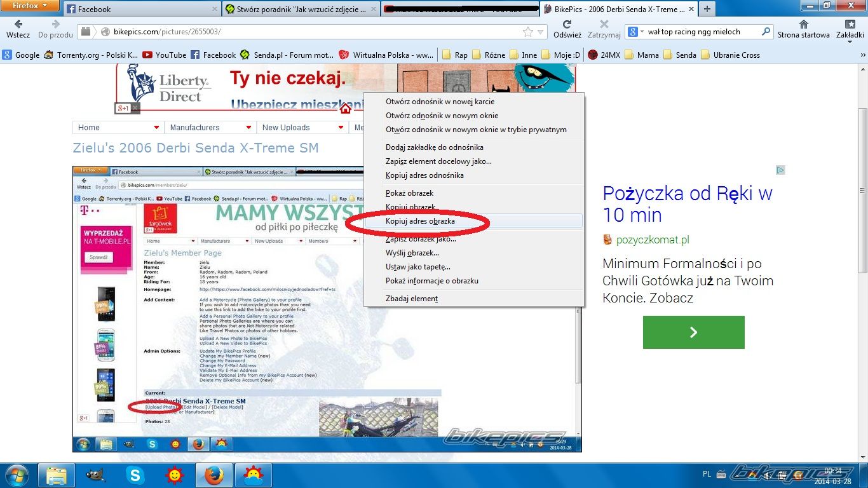Image resolution: width=868 pixels, height=488 pixels.
Task: Click the AdChoices icon on ad
Action: [x=780, y=170]
